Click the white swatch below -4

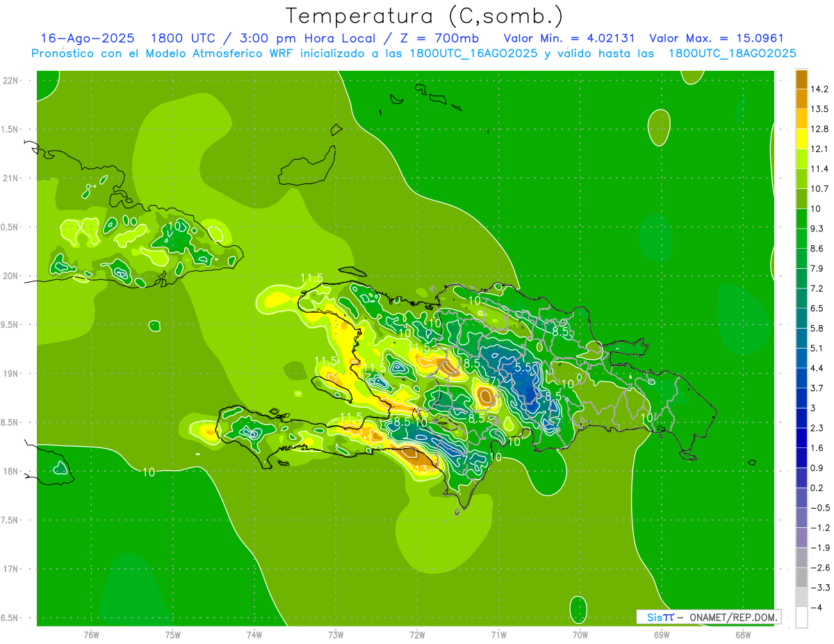pyautogui.click(x=801, y=618)
